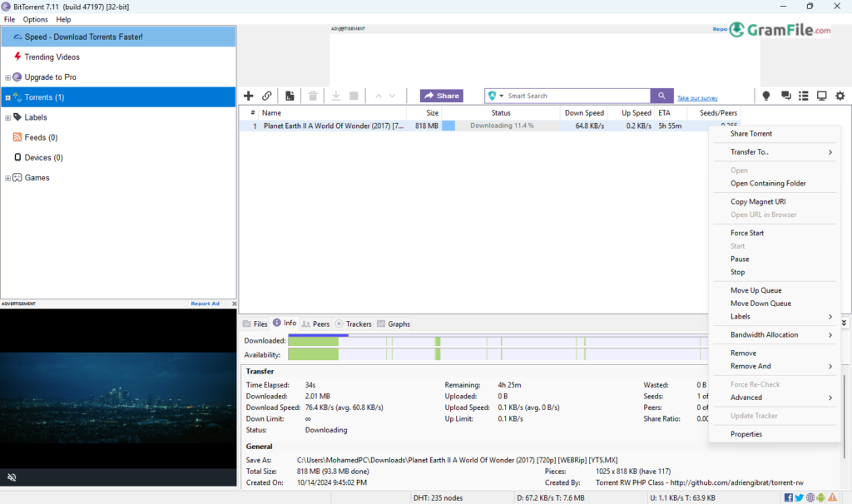The image size is (852, 504).
Task: Open the search provider dropdown arrow
Action: (x=502, y=96)
